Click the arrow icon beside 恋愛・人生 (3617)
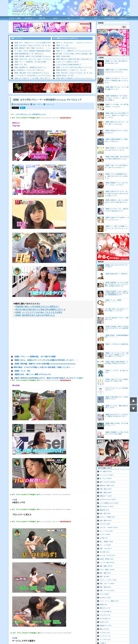Viewport: 138px width, 644px height. (x=98, y=548)
